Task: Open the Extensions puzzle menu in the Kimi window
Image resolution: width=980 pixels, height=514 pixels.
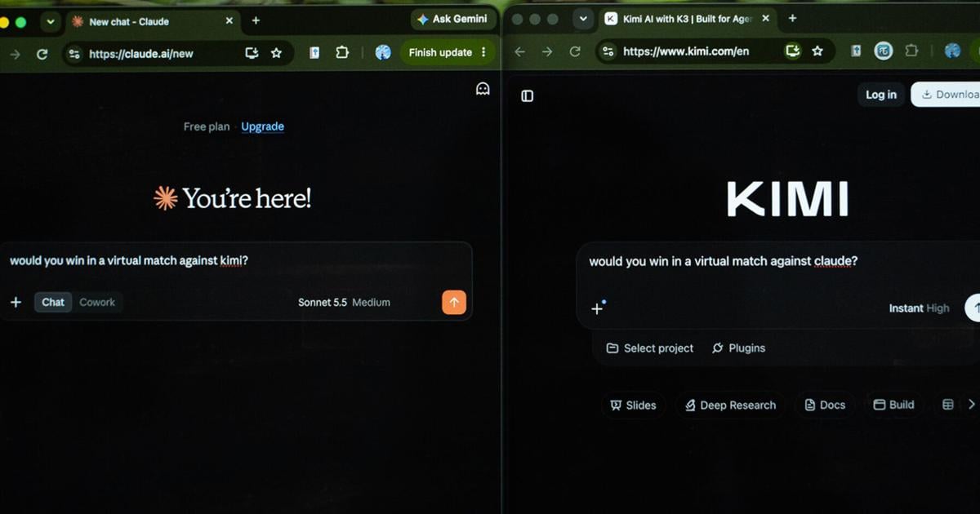Action: coord(911,51)
